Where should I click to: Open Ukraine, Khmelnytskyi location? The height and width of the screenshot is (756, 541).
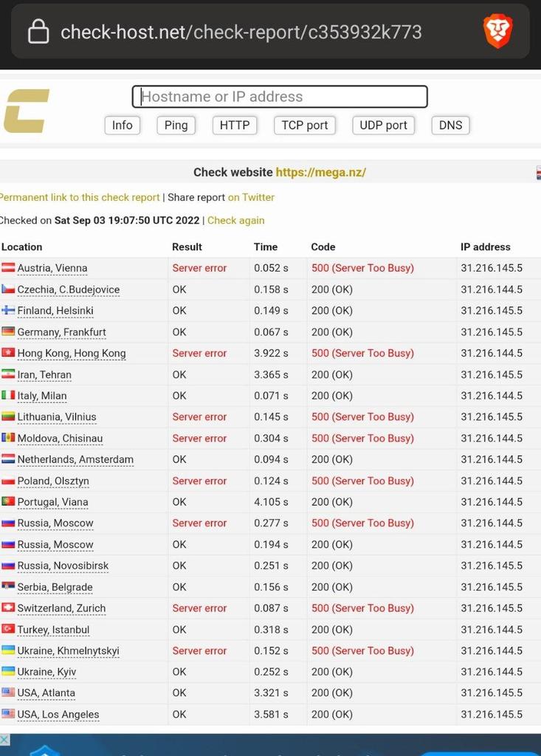[68, 651]
